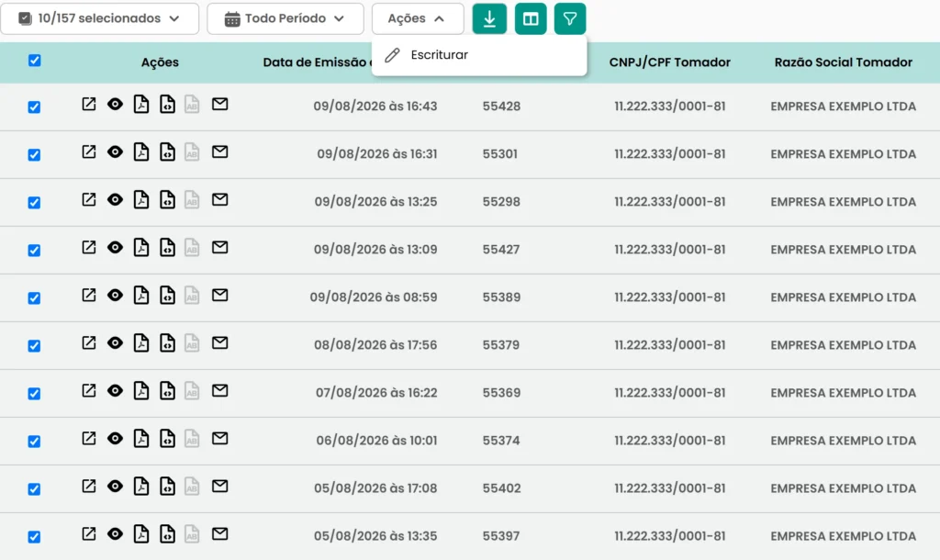Download XML file icon for invoice 55397

(167, 533)
